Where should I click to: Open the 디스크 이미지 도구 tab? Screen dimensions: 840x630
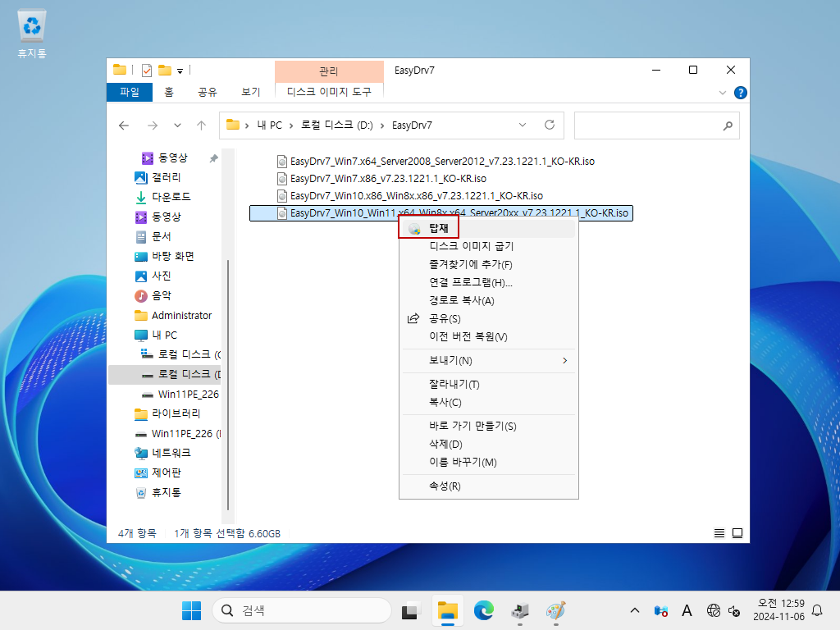329,92
